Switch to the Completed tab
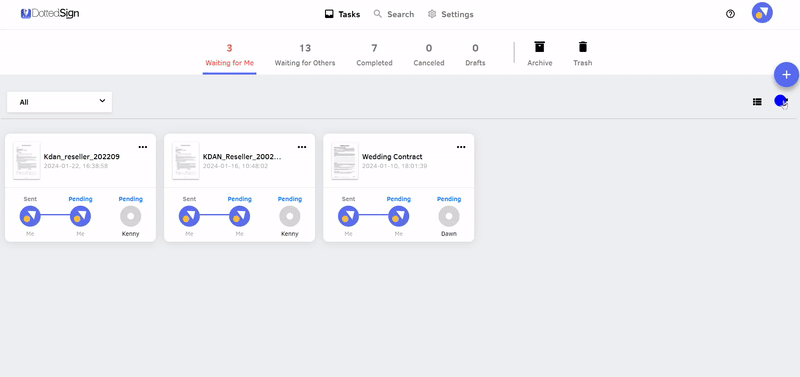Viewport: 800px width, 377px height. (374, 55)
